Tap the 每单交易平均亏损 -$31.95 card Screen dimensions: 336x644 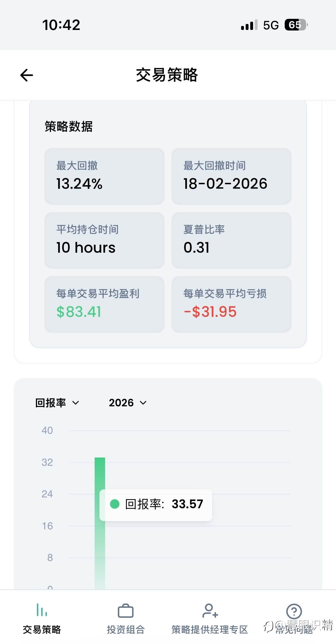click(x=231, y=304)
